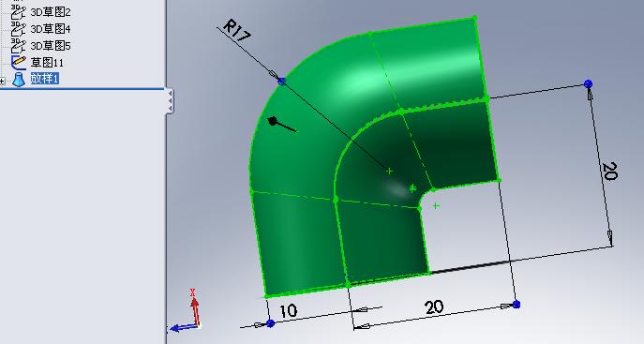Click the 3D sketch icon beside 3D草图5
The height and width of the screenshot is (344, 644).
(x=18, y=46)
